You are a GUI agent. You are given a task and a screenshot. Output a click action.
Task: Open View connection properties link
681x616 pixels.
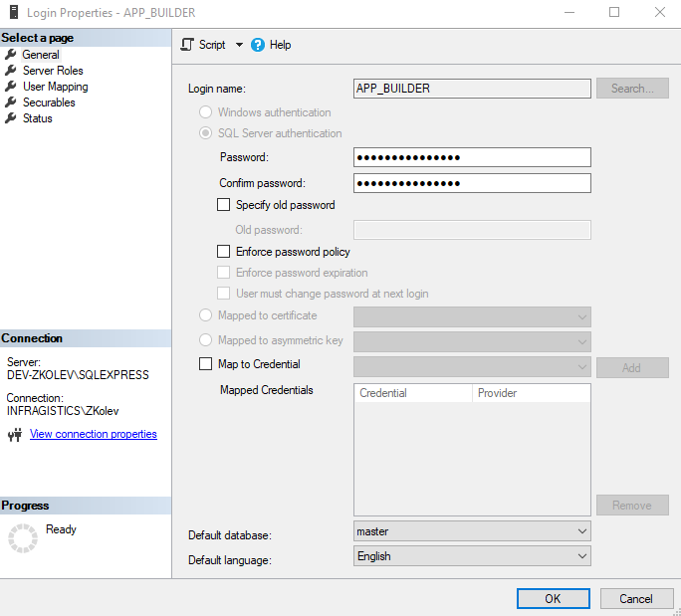(93, 434)
